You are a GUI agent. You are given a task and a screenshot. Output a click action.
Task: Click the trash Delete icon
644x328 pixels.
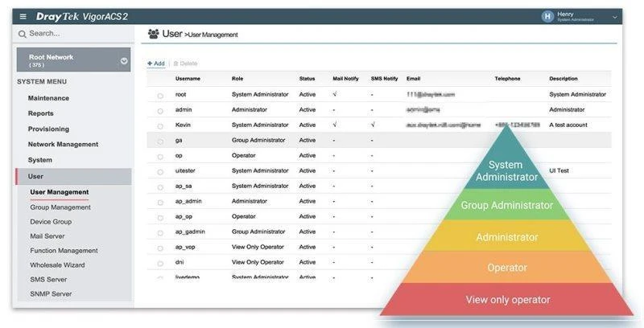tap(175, 63)
